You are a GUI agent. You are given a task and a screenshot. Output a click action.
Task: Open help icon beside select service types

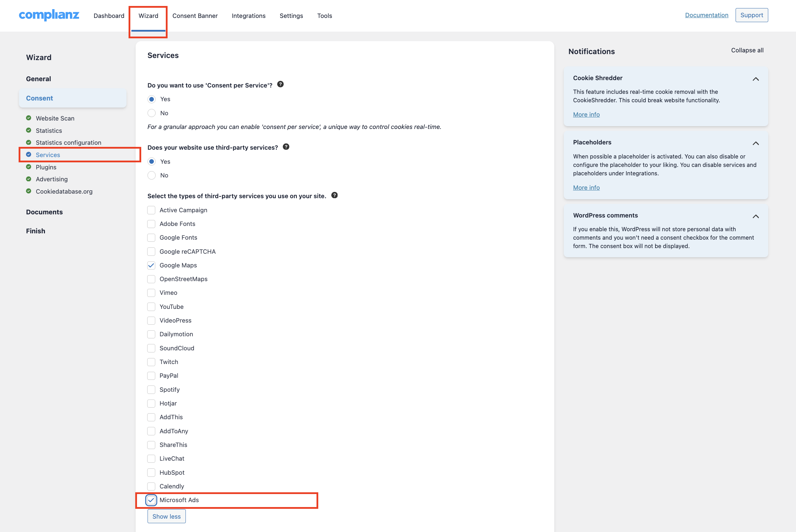(x=334, y=195)
